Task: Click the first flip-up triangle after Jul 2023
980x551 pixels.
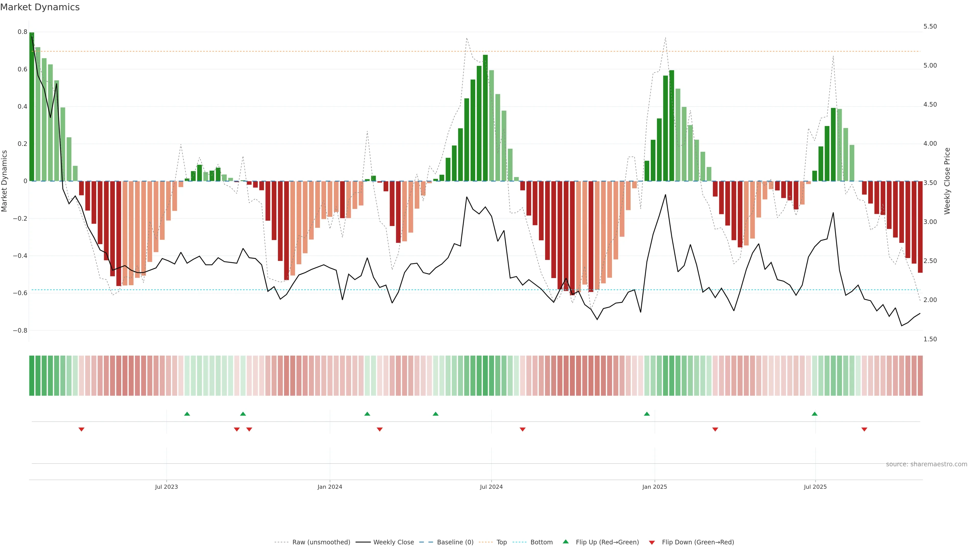Action: click(187, 414)
